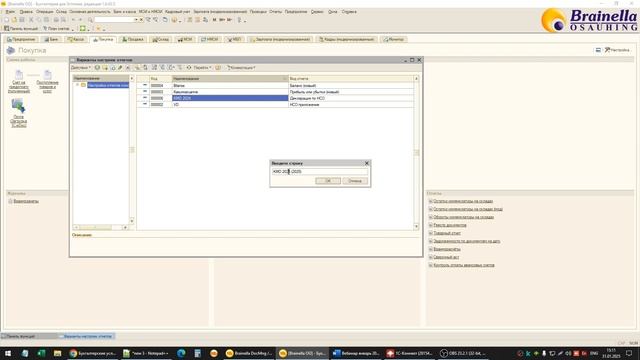640x360 pixels.
Task: Open Отчеты menu
Action: pyautogui.click(x=276, y=12)
